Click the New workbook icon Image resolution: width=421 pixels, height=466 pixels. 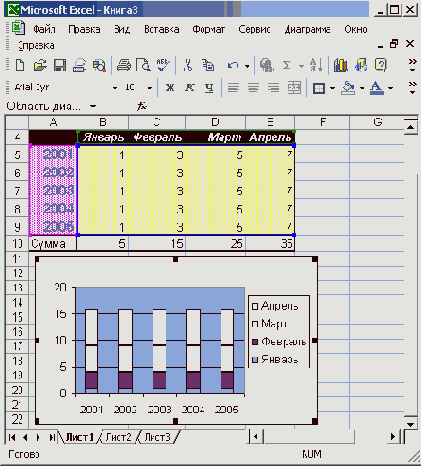20,65
